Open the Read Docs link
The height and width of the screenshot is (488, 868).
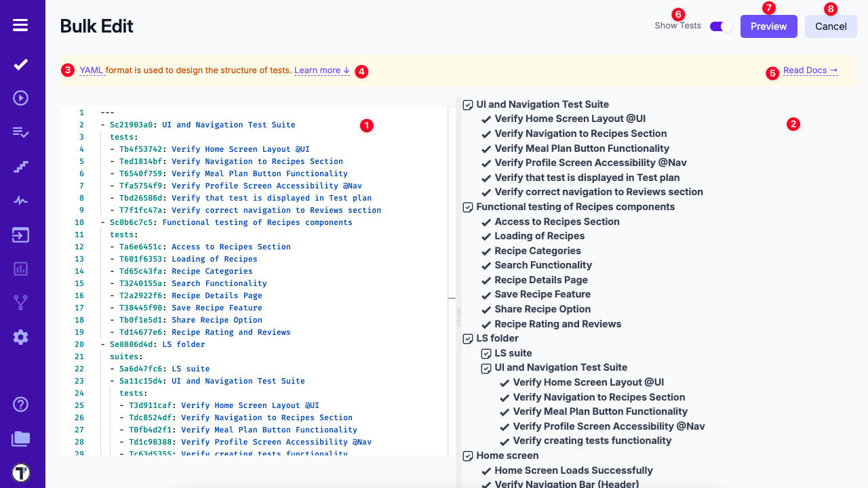[810, 70]
